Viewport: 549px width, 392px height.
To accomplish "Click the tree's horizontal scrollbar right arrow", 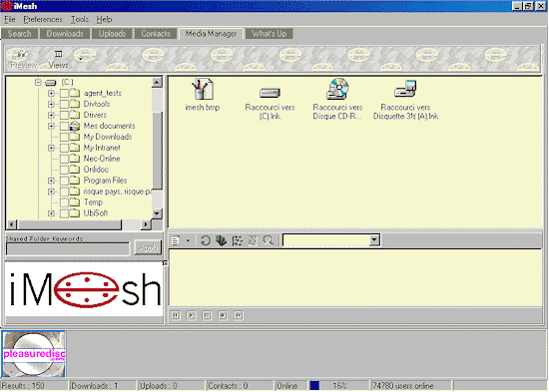I will click(x=146, y=224).
